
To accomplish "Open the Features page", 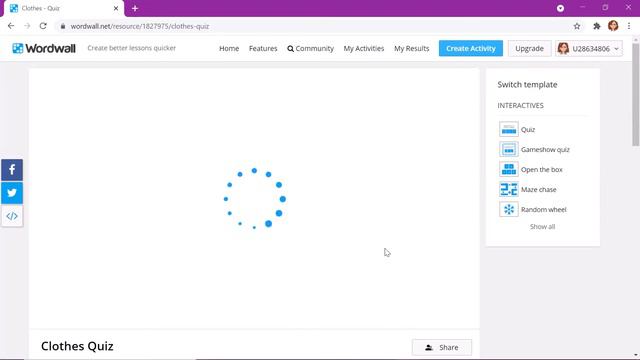I will (263, 48).
